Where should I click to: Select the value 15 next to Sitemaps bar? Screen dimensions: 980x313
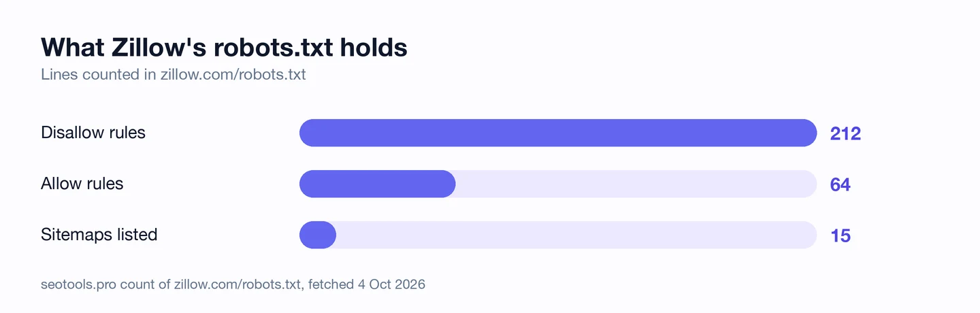click(x=841, y=235)
